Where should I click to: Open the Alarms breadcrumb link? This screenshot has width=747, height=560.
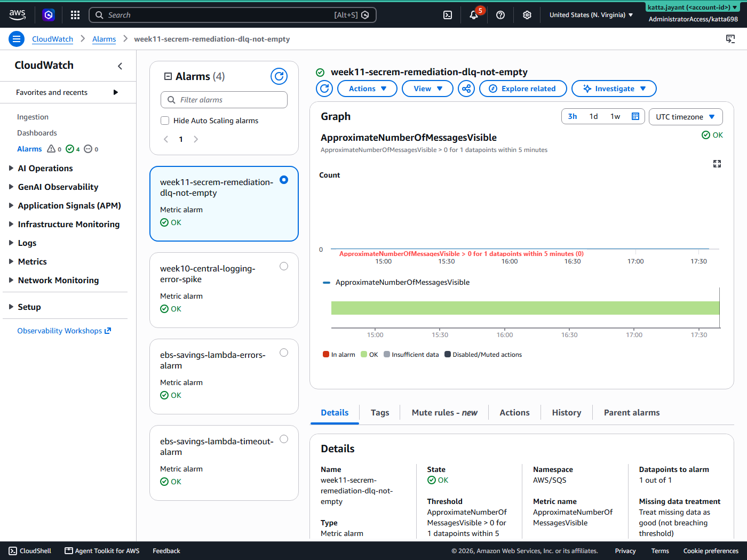click(x=104, y=39)
